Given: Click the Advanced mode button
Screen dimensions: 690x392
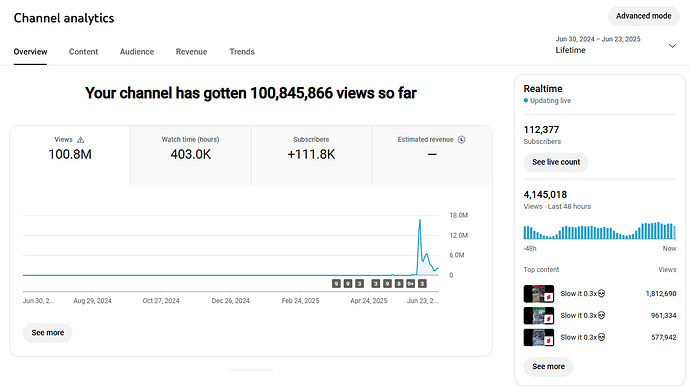Looking at the screenshot, I should (x=643, y=16).
